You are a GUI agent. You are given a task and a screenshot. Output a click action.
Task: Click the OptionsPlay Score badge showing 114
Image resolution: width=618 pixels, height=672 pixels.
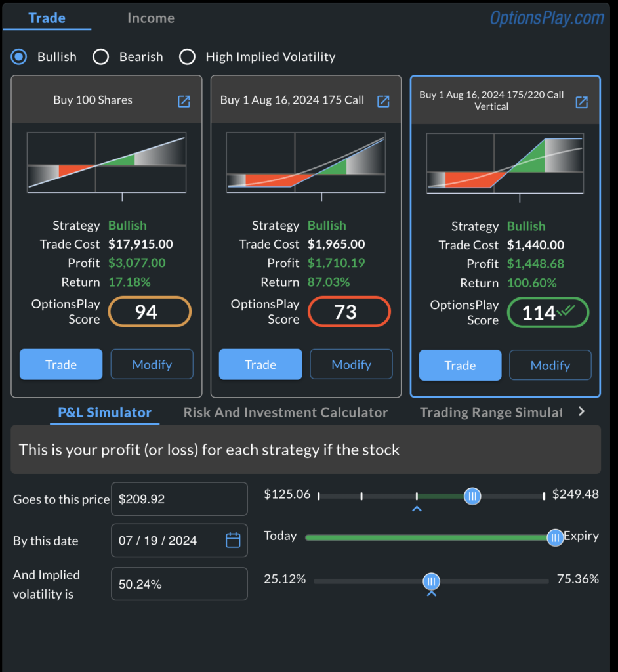[548, 312]
